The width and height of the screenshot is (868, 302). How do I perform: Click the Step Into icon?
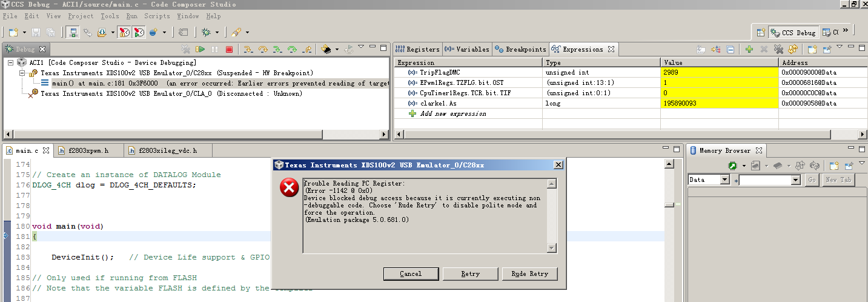(x=248, y=49)
